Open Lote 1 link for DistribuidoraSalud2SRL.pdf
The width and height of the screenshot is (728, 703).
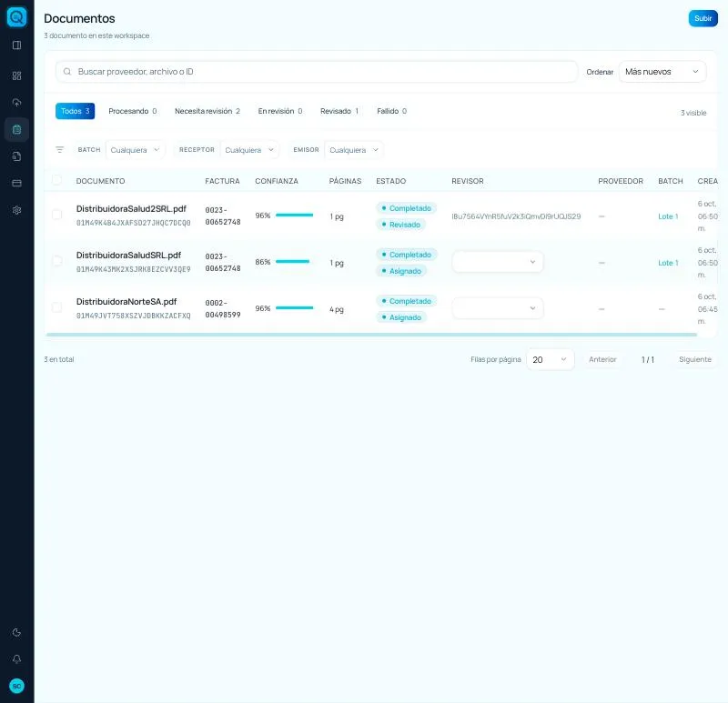(668, 216)
